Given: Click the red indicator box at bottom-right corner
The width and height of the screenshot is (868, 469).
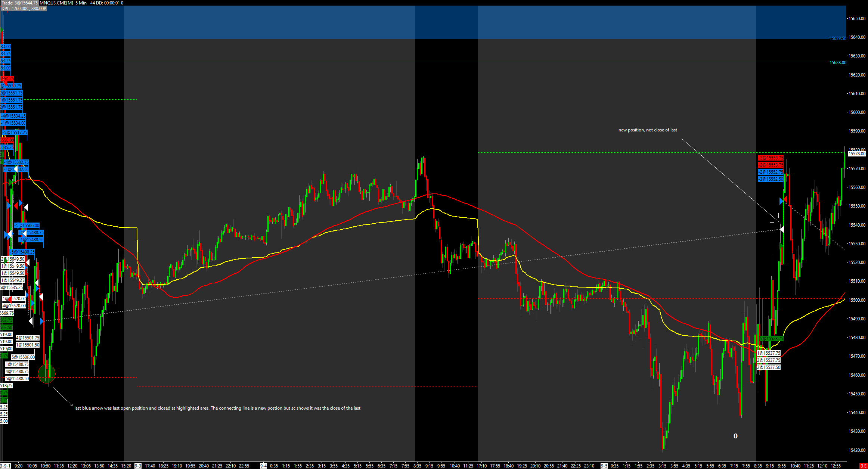Looking at the screenshot, I should [x=864, y=466].
